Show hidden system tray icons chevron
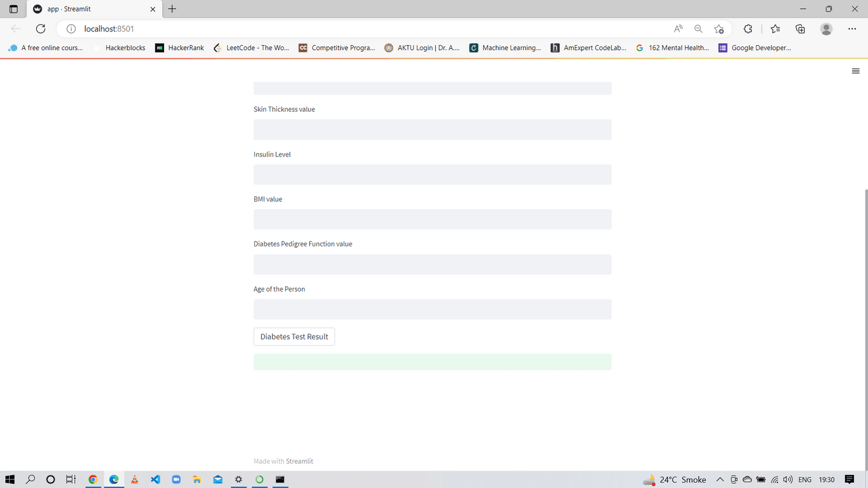868x488 pixels. click(x=720, y=480)
